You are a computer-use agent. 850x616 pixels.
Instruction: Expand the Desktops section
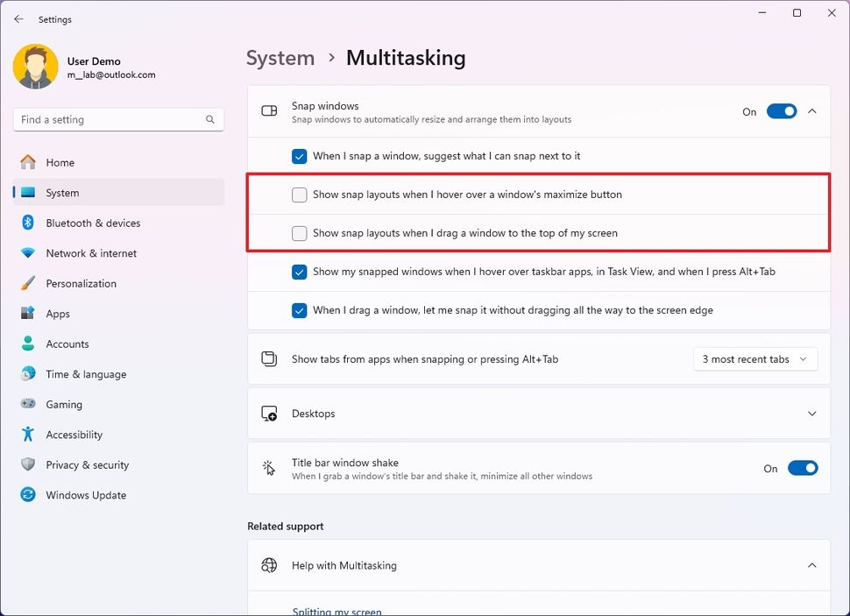pos(811,413)
